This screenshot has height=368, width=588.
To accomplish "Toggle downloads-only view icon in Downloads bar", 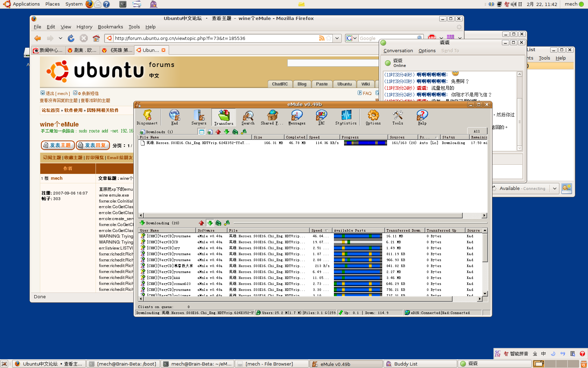I will pos(210,132).
